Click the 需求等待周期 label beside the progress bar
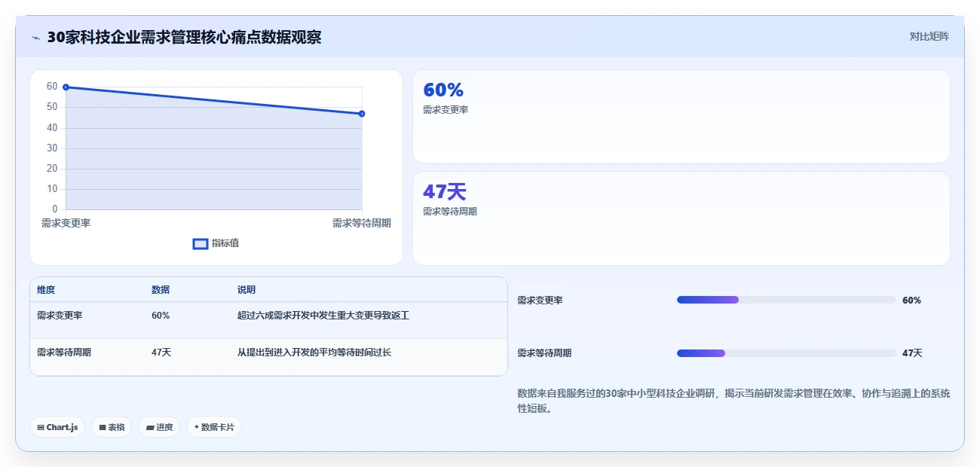 pyautogui.click(x=544, y=353)
